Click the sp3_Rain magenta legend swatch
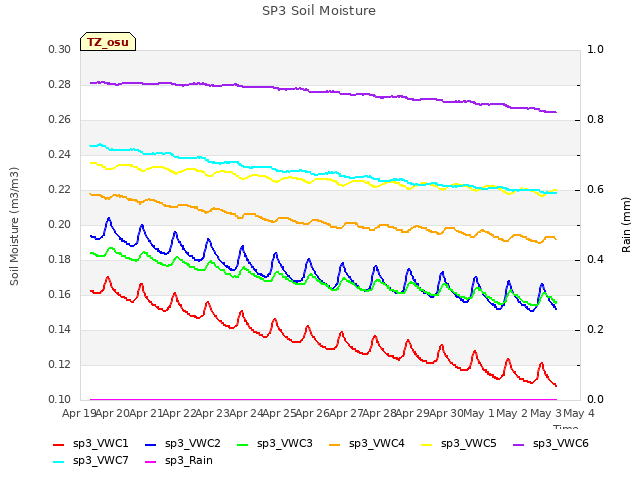This screenshot has width=640, height=480. pyautogui.click(x=151, y=462)
